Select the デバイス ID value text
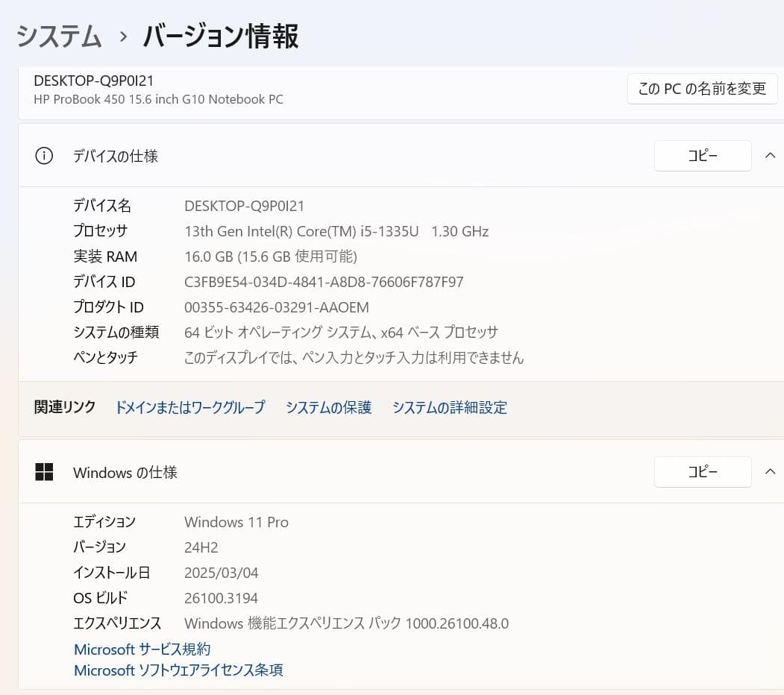This screenshot has height=695, width=784. pyautogui.click(x=324, y=282)
